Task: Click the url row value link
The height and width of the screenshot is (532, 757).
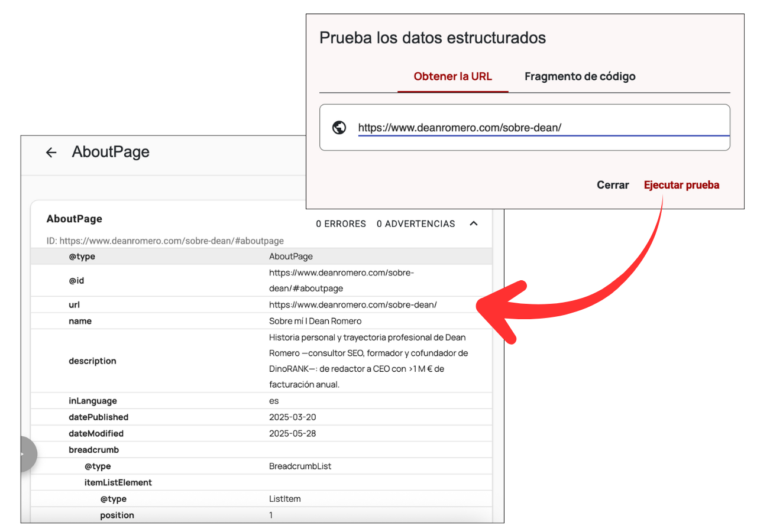Action: pos(352,305)
